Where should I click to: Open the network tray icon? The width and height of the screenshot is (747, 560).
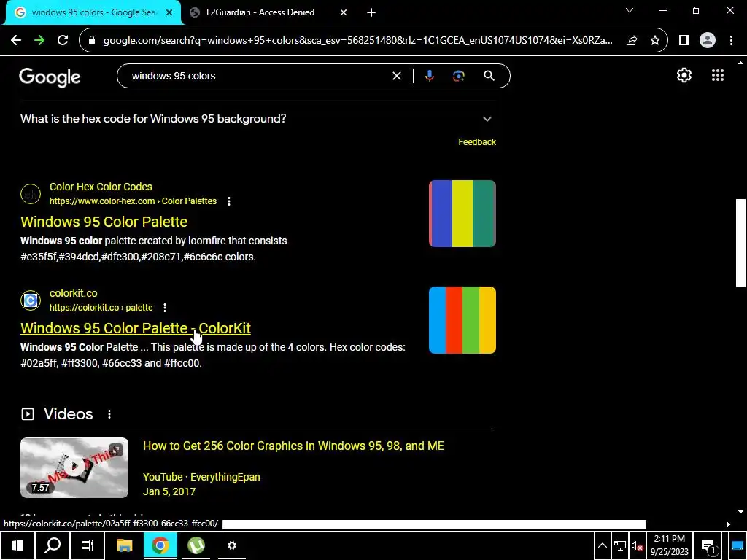(620, 547)
